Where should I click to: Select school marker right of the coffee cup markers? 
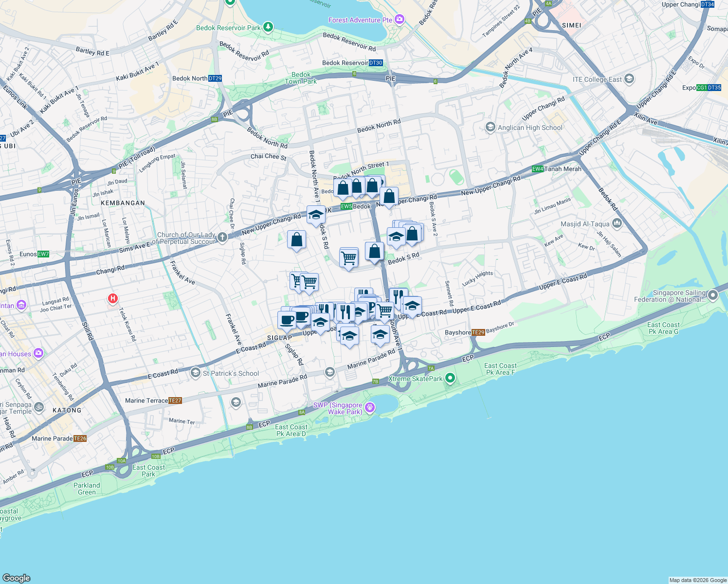pos(320,322)
